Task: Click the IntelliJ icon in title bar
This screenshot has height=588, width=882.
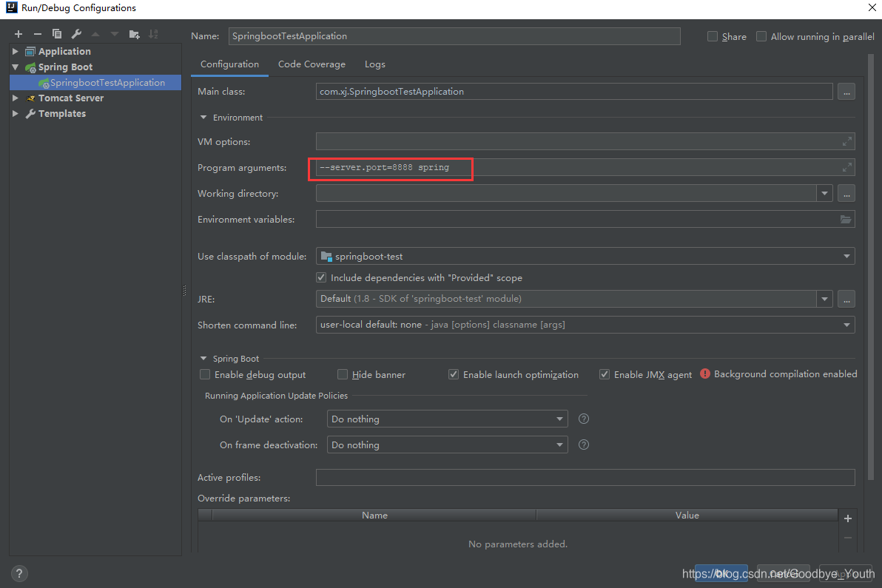Action: [x=11, y=7]
